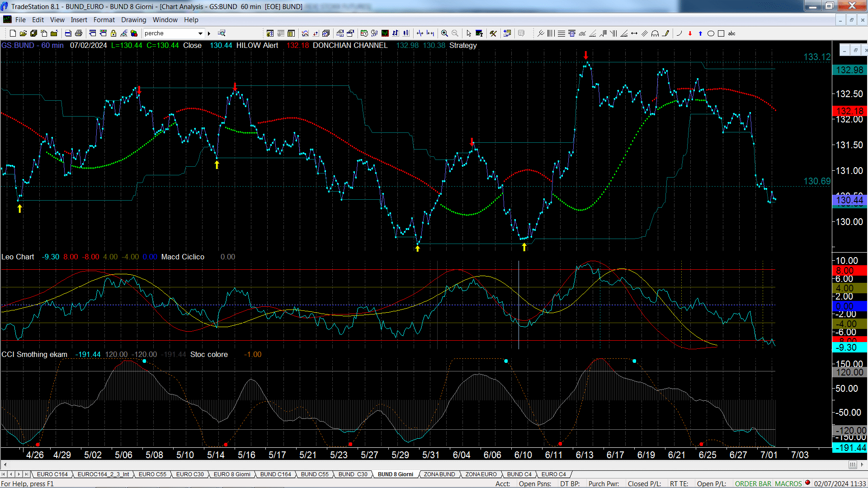Select the blue up arrow drawing tool
Image resolution: width=868 pixels, height=488 pixels.
tap(701, 33)
